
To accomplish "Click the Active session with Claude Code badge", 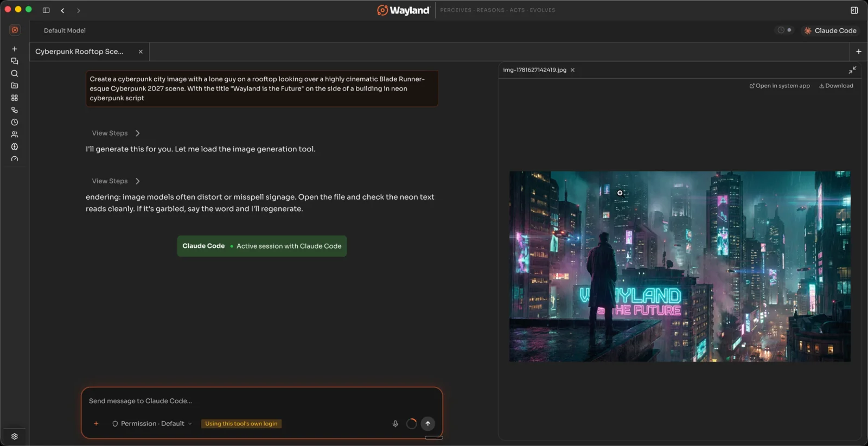I will [x=262, y=246].
